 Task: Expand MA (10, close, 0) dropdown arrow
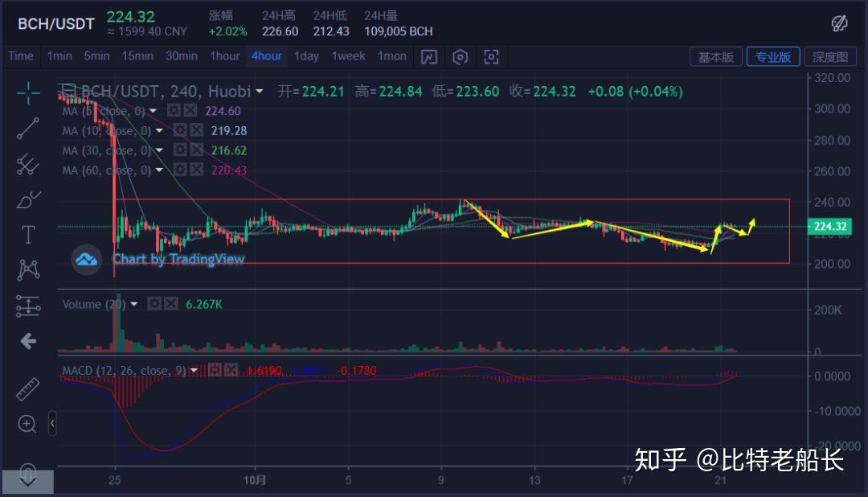click(159, 131)
